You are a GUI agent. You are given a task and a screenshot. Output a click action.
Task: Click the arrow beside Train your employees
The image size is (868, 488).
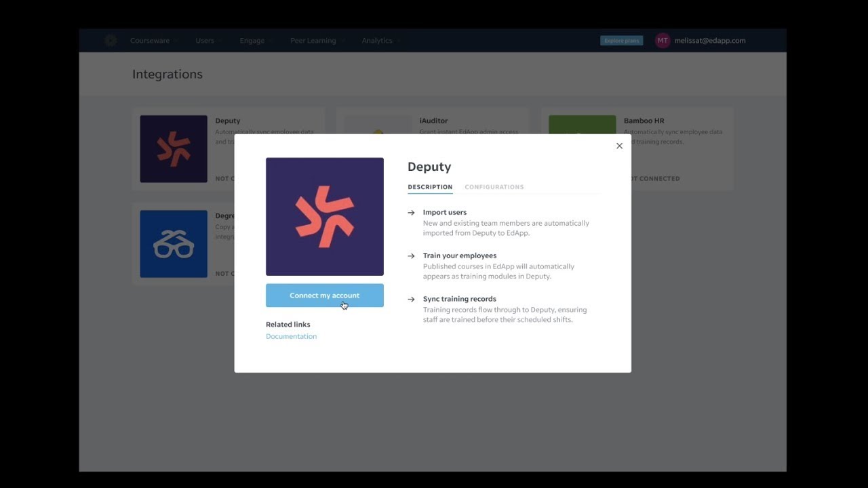tap(411, 256)
